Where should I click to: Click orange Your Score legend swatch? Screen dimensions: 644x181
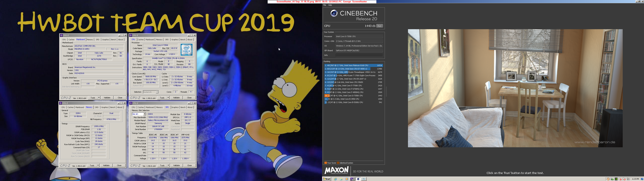pos(325,163)
